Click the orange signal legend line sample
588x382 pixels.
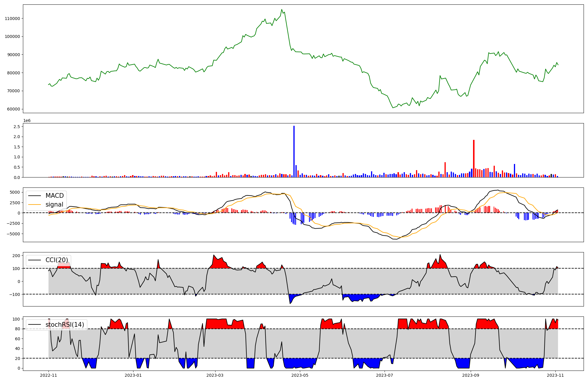click(35, 205)
